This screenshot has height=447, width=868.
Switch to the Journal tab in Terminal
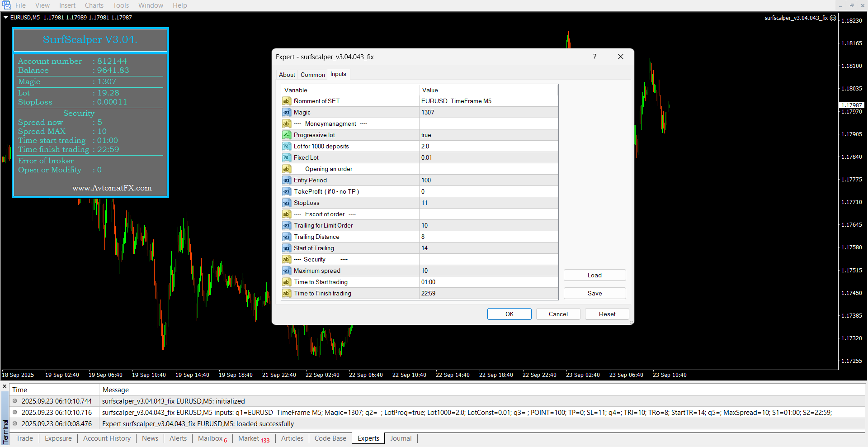(401, 438)
